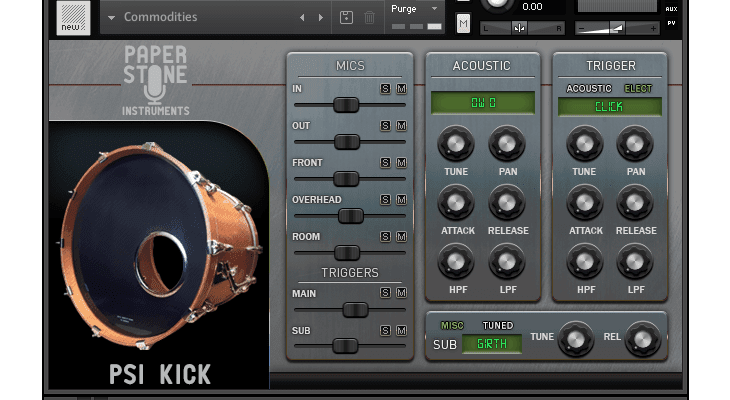Click the Sub REL knob
The image size is (730, 400).
pos(643,340)
